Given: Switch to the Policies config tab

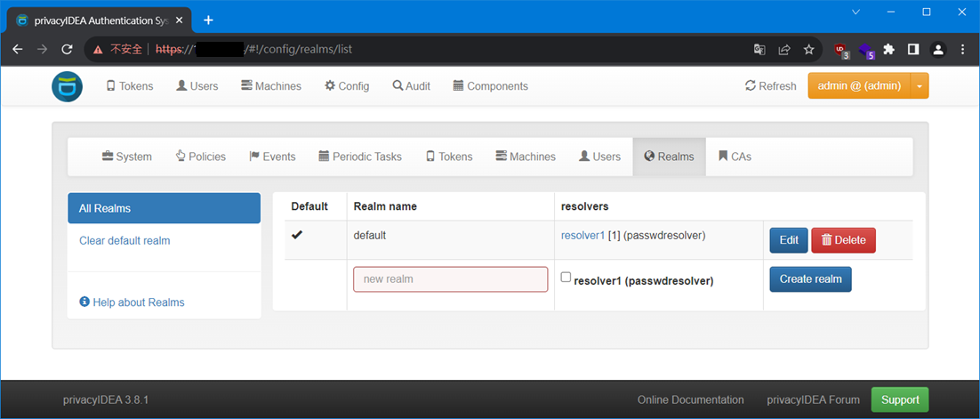Looking at the screenshot, I should pyautogui.click(x=201, y=157).
